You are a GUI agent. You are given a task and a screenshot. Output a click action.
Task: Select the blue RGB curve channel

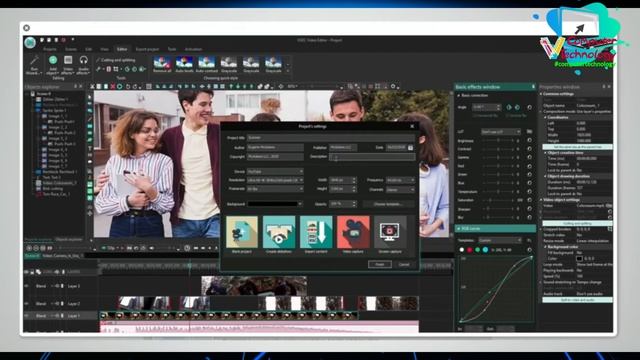(x=485, y=250)
